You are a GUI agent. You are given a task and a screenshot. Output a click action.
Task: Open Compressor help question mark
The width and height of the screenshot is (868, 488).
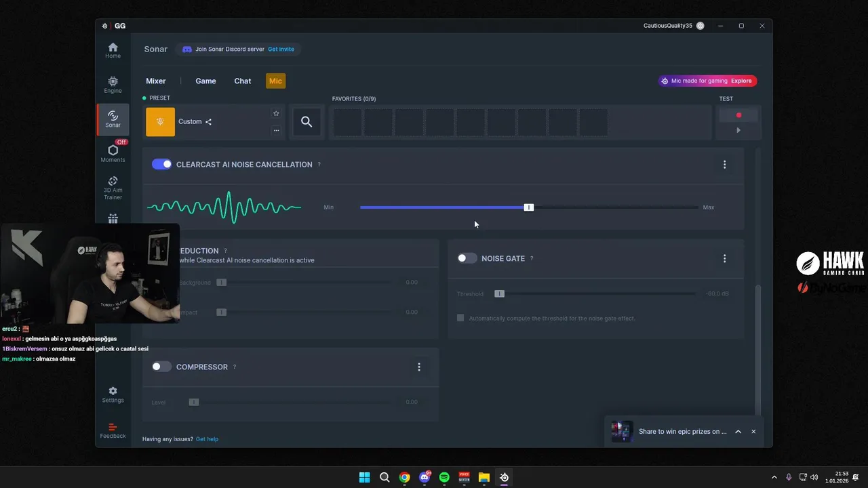[x=235, y=367]
